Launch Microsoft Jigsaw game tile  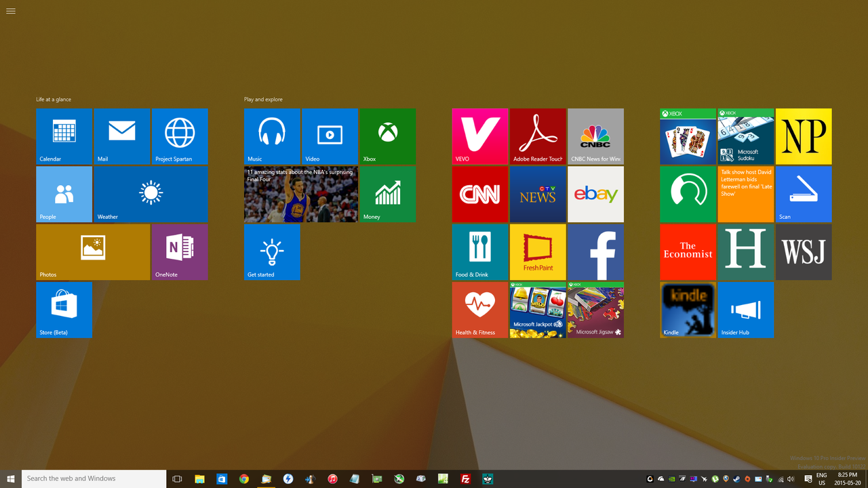point(595,310)
